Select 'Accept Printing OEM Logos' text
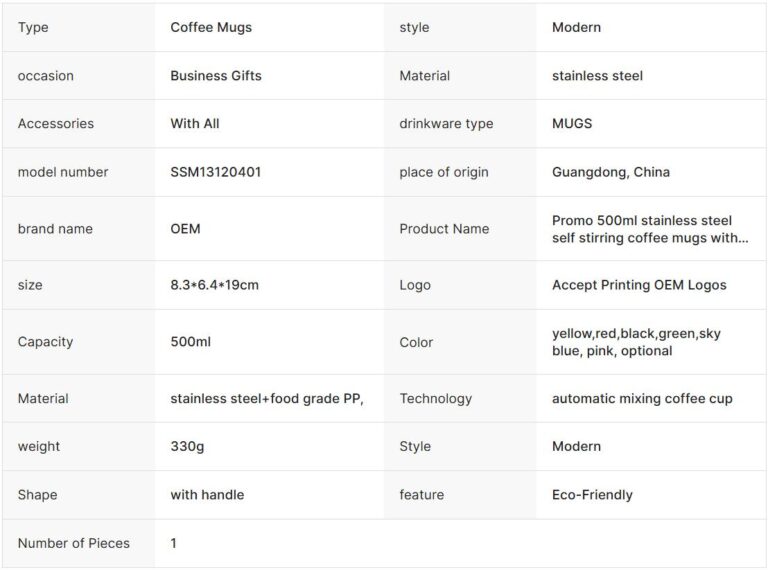Screen dimensions: 768x570 tap(639, 285)
